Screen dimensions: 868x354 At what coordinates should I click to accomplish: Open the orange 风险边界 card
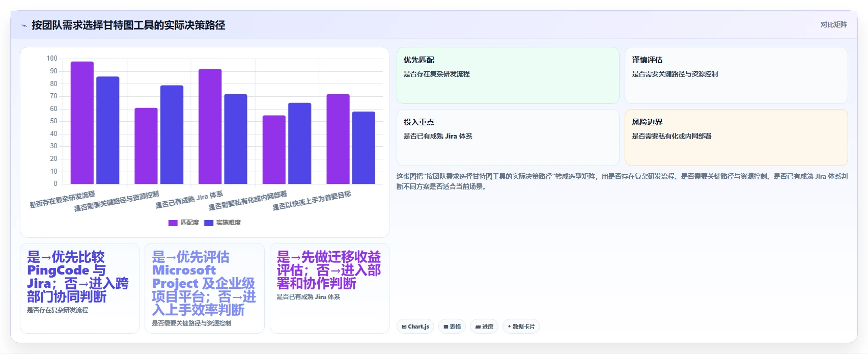[x=736, y=138]
